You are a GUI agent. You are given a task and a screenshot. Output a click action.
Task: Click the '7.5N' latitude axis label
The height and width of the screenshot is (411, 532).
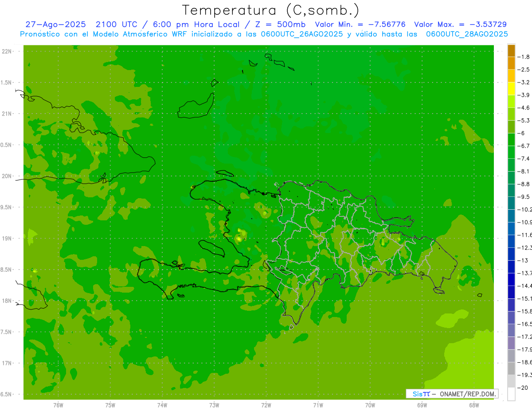click(x=6, y=332)
